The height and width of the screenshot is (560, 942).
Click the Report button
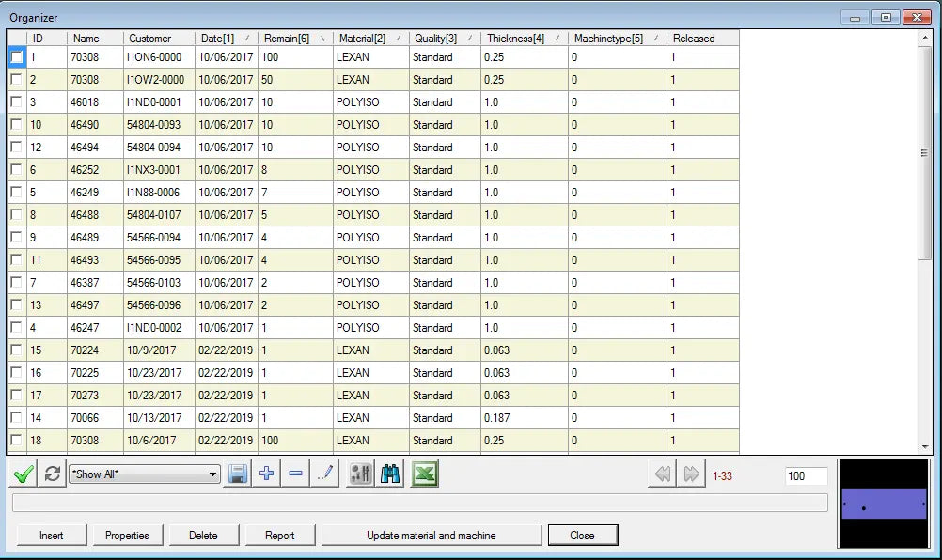(x=279, y=536)
